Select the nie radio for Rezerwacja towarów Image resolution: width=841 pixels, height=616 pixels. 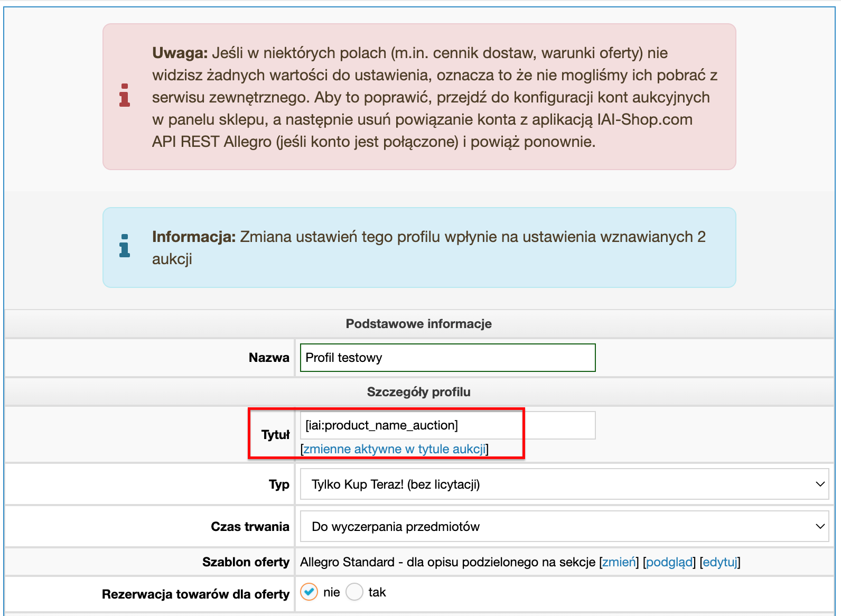click(309, 592)
